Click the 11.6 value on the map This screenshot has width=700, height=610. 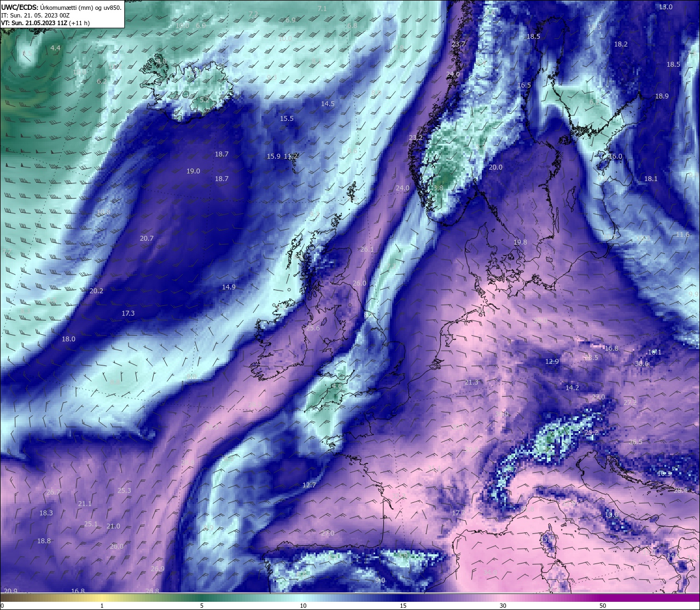click(682, 235)
